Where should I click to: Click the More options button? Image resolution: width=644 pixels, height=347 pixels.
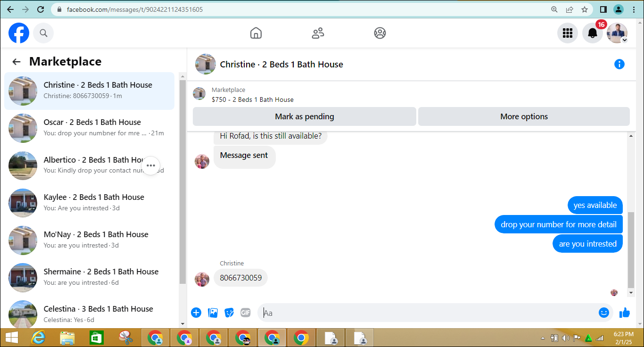[524, 116]
